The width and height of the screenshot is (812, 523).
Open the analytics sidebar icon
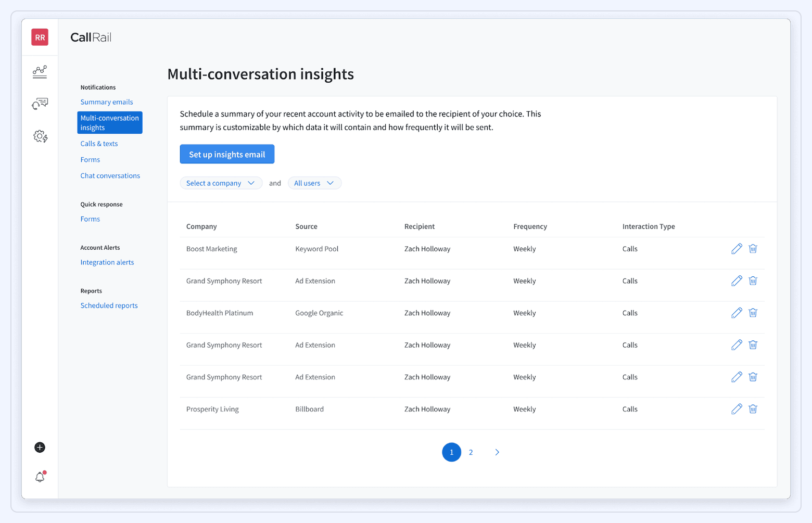pyautogui.click(x=40, y=71)
